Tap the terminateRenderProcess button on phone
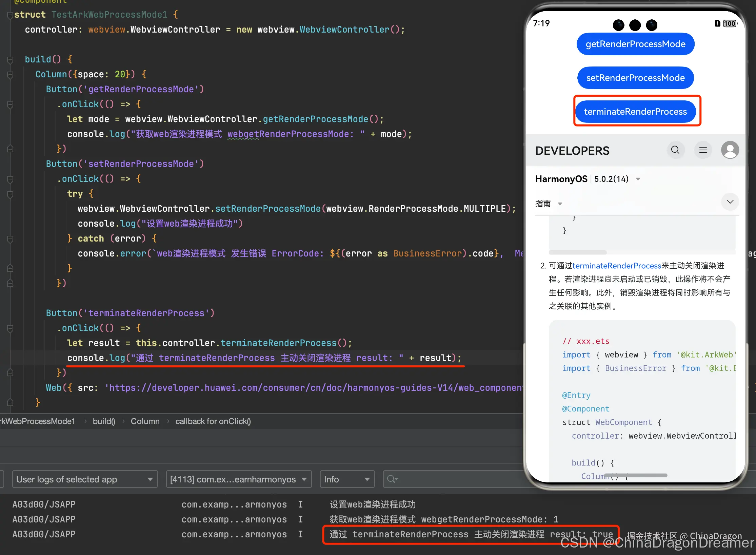Screen dimensions: 756x555 [x=635, y=112]
